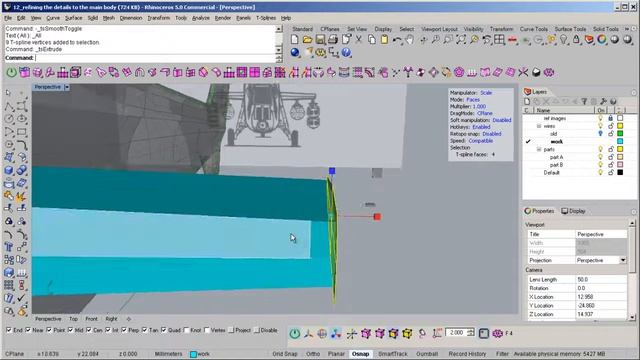Image resolution: width=640 pixels, height=360 pixels.
Task: Click the green color swatch of 'old' layer
Action: tap(620, 133)
